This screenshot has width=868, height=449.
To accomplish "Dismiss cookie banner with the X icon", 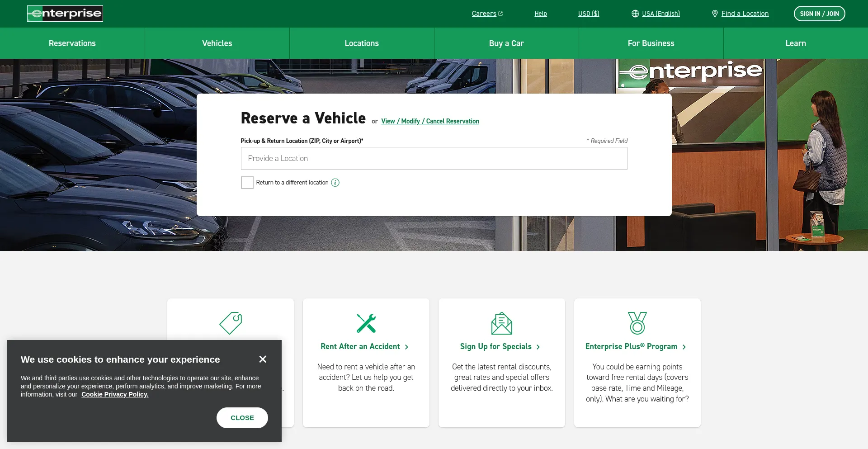I will coord(263,359).
